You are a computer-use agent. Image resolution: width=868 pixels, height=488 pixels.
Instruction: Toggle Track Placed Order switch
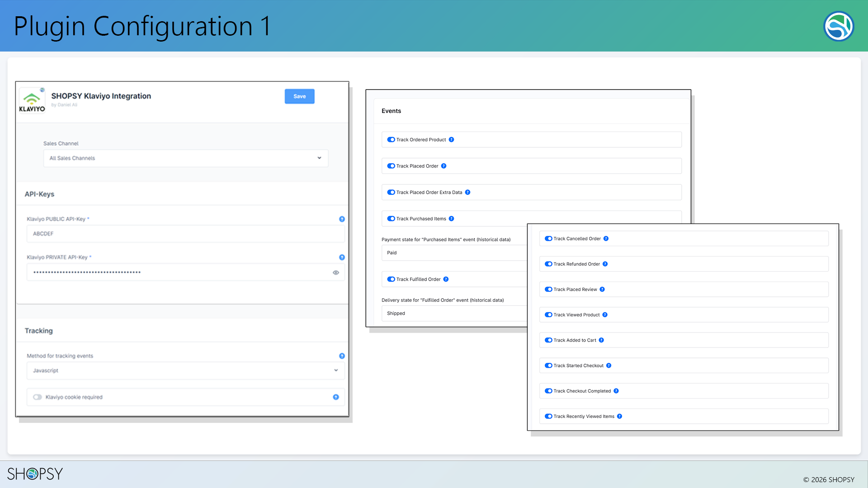(391, 166)
